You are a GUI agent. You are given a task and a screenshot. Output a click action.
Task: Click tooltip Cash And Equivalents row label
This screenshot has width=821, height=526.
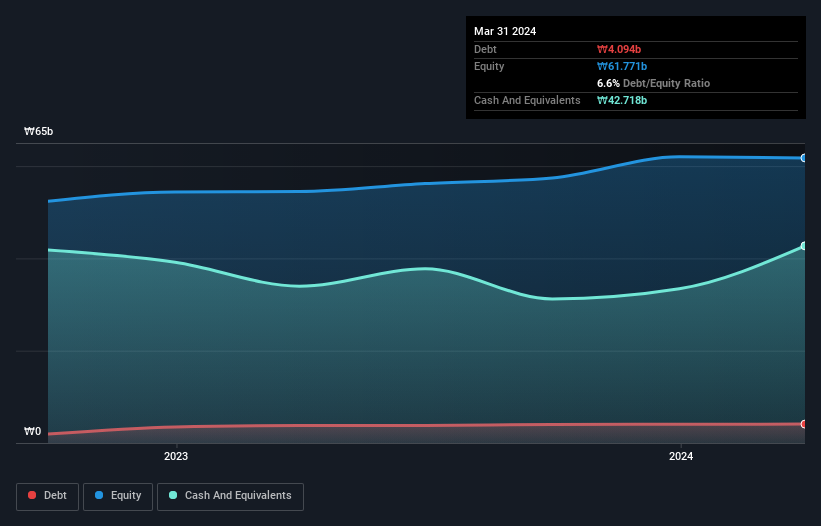click(527, 100)
